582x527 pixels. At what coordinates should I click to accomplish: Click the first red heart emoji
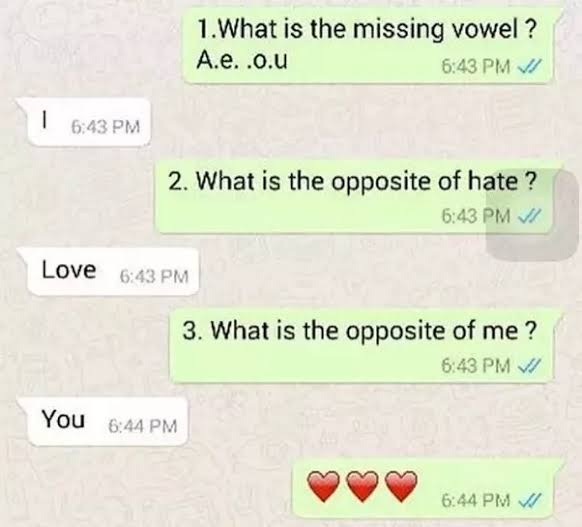pyautogui.click(x=324, y=487)
